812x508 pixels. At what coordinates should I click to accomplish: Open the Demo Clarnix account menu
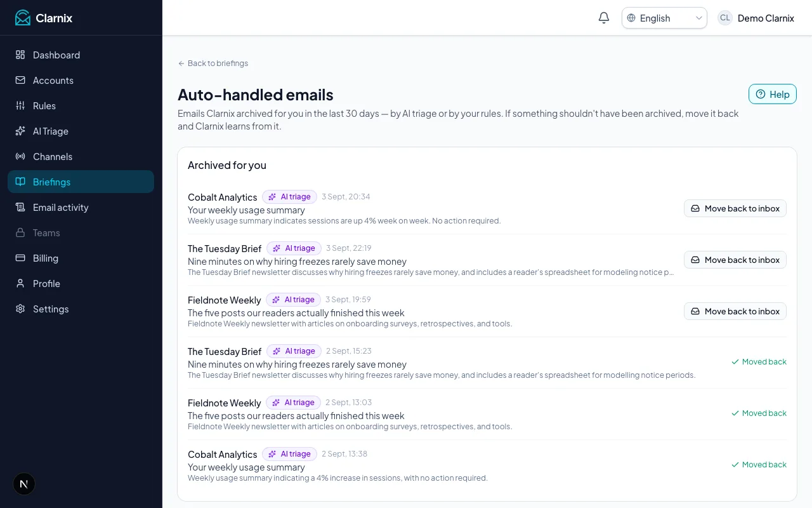756,18
